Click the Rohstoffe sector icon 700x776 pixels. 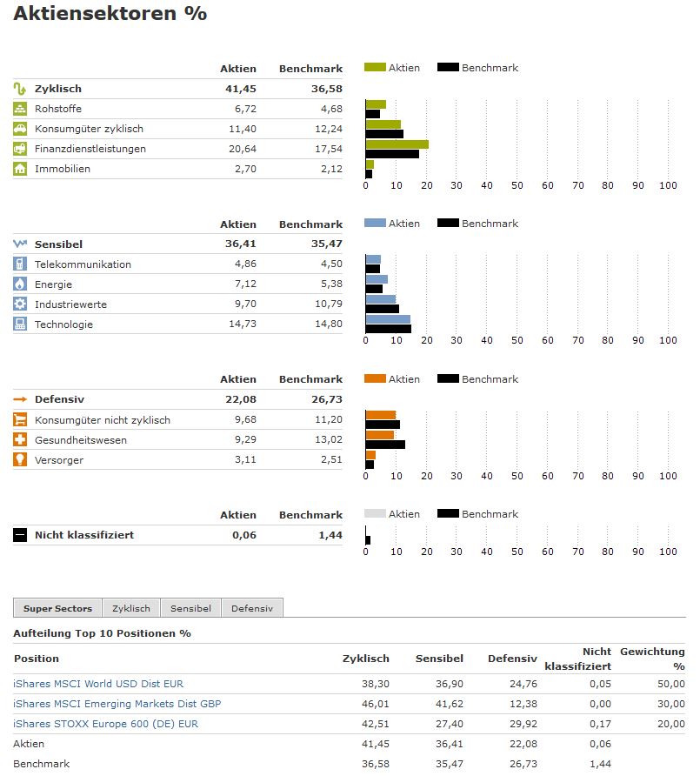20,109
